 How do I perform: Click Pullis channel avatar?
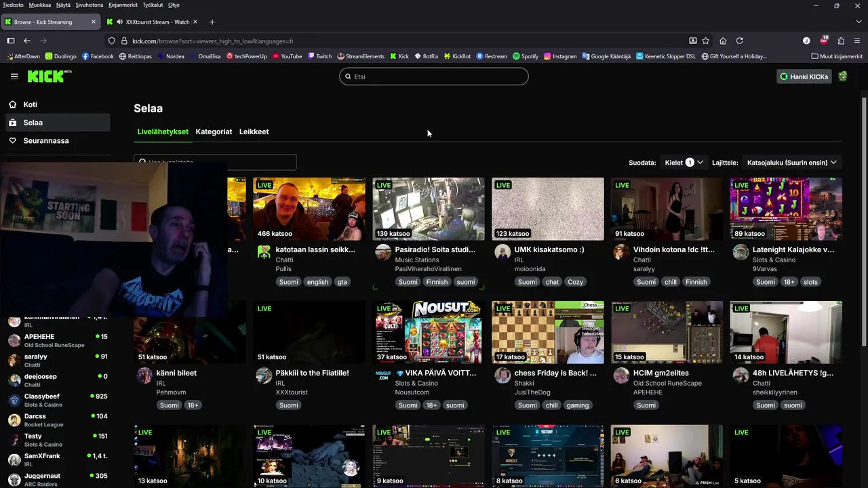264,252
